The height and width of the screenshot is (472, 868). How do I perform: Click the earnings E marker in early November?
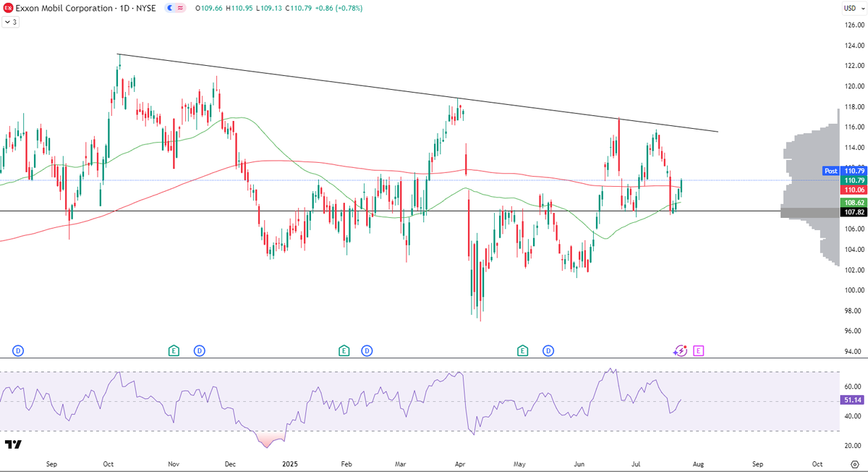click(x=174, y=350)
